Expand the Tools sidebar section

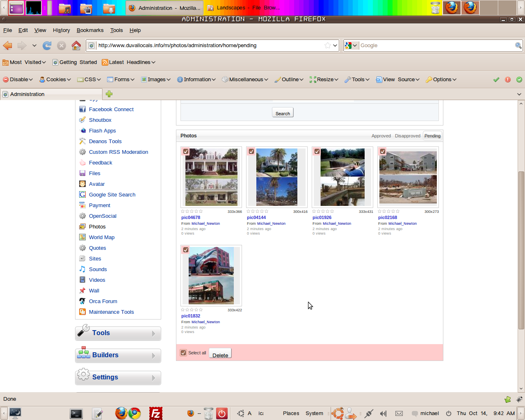(x=118, y=333)
